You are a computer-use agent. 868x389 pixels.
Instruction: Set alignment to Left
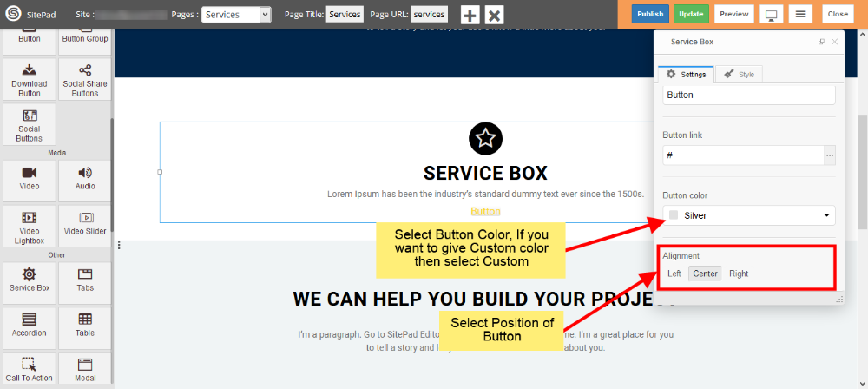click(674, 274)
